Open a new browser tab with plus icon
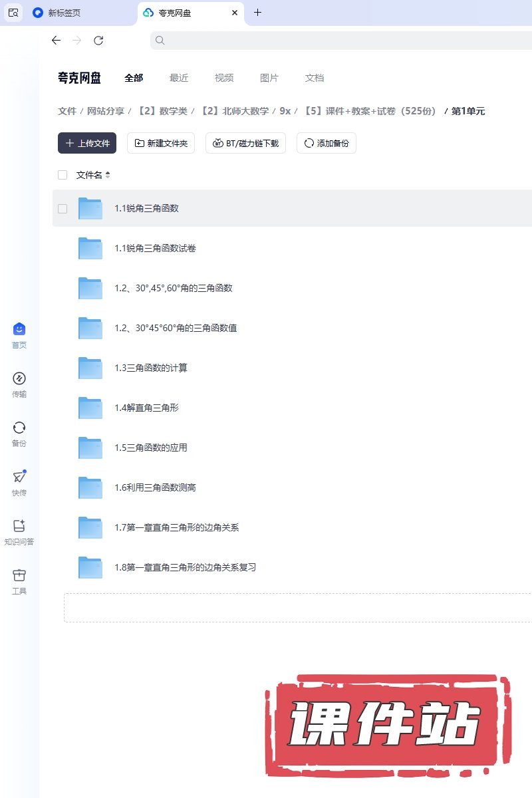532x798 pixels. click(258, 13)
